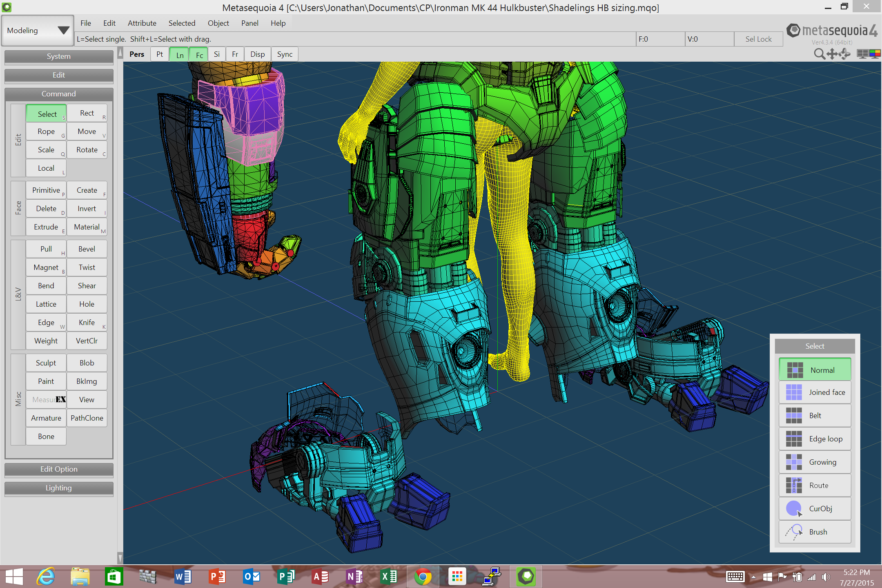Screen dimensions: 882x588
Task: Click the Knife command button
Action: tap(87, 323)
